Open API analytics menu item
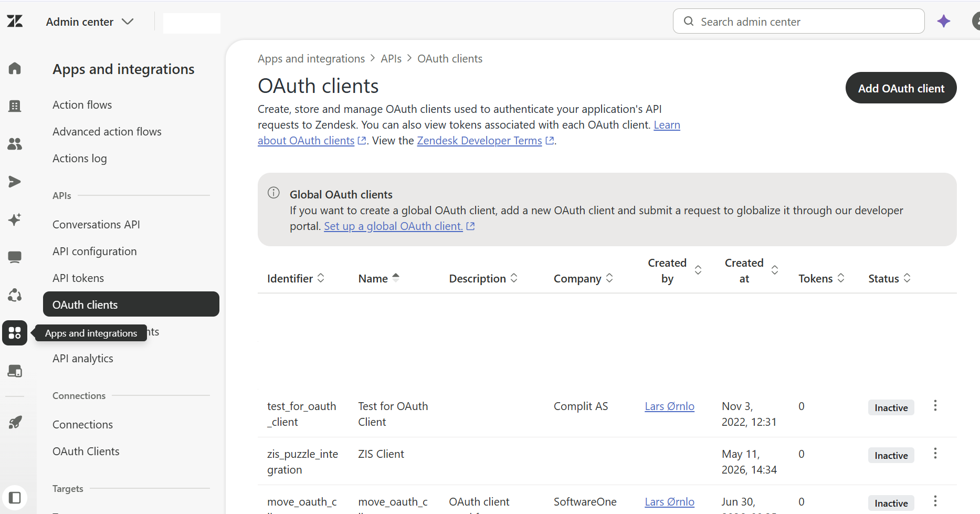 (x=83, y=358)
